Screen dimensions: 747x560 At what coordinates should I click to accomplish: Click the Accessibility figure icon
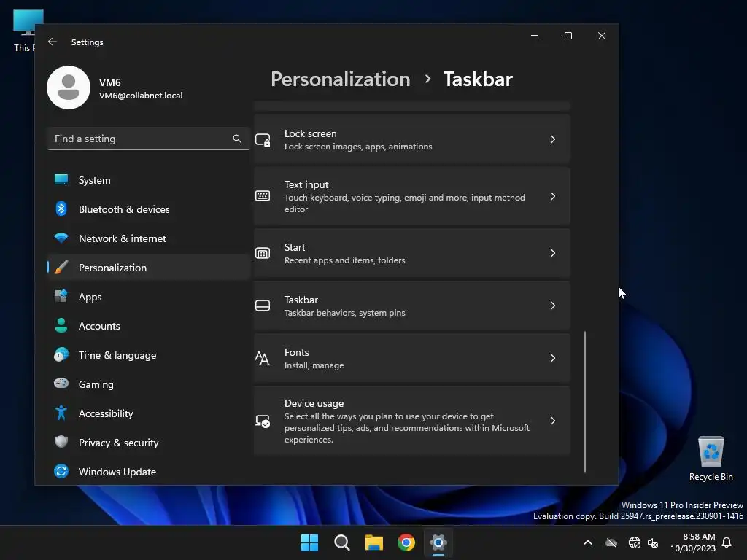click(x=61, y=413)
